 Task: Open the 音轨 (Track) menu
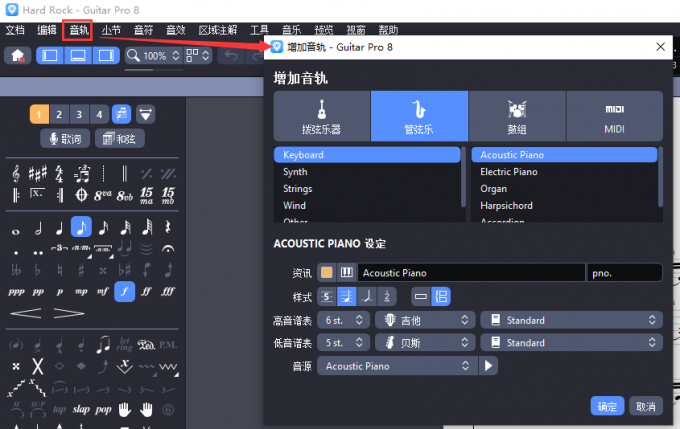(79, 30)
